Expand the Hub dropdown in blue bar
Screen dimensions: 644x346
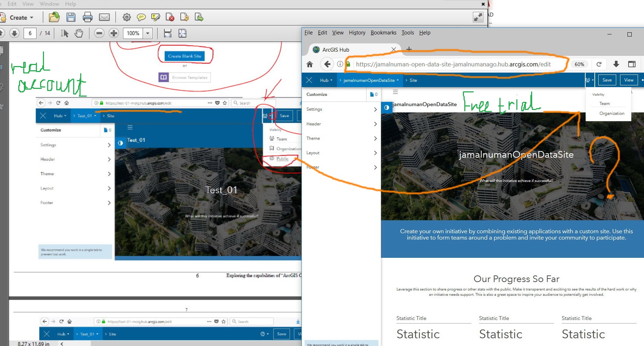(x=326, y=80)
